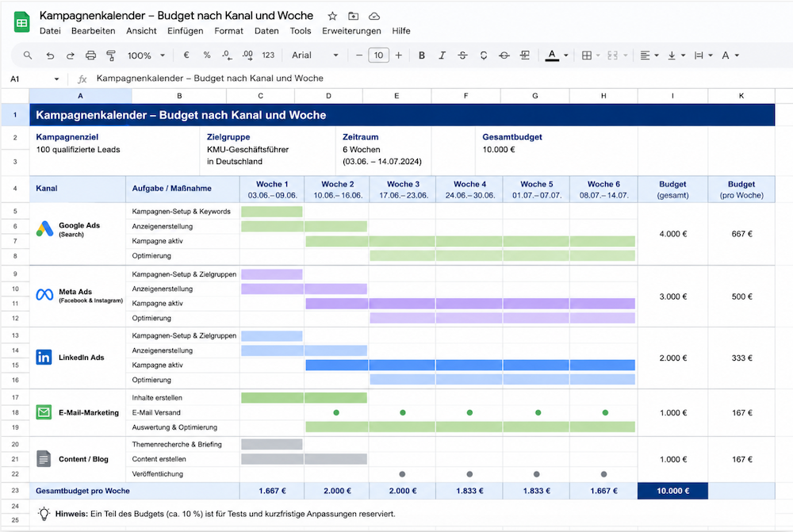
Task: Open the cell borders tool
Action: tap(587, 55)
